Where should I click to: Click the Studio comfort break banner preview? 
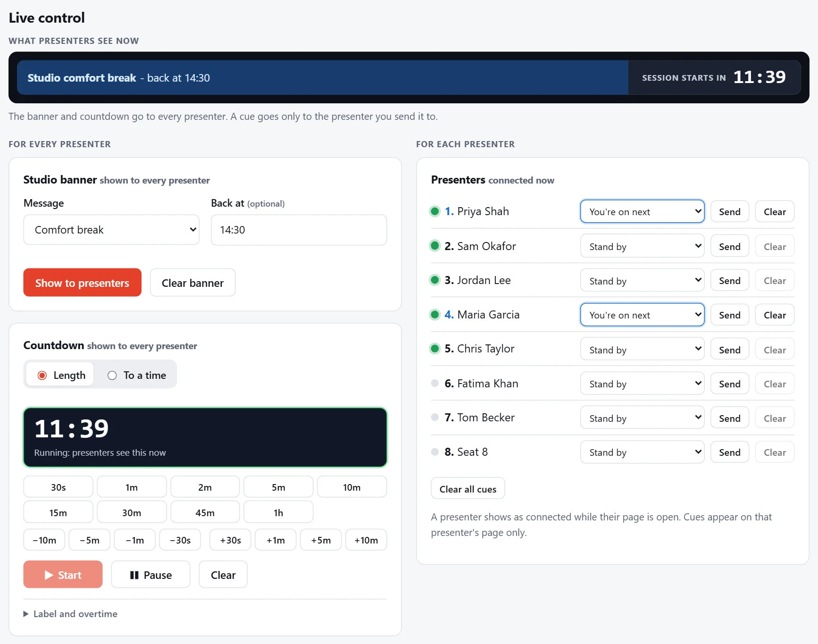[x=323, y=77]
